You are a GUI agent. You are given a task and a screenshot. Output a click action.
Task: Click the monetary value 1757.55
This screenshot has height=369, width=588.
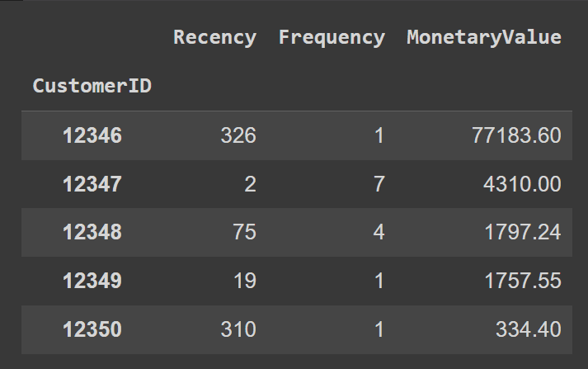523,281
